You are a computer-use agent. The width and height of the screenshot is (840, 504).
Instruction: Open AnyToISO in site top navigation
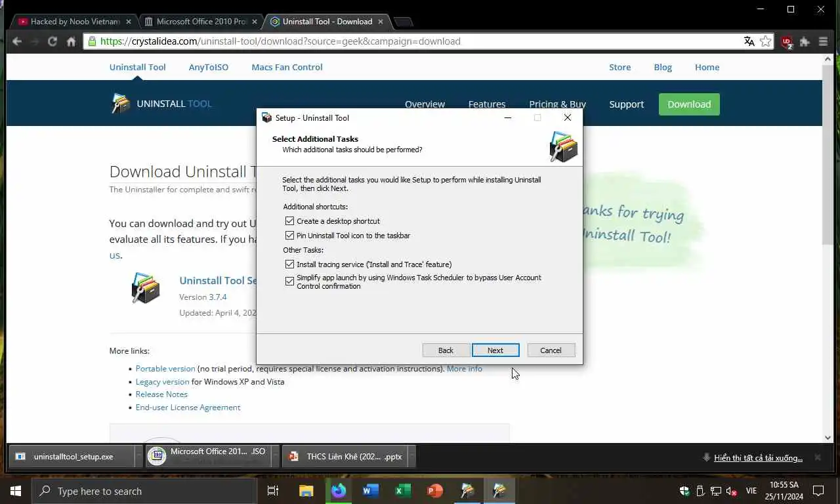point(209,67)
